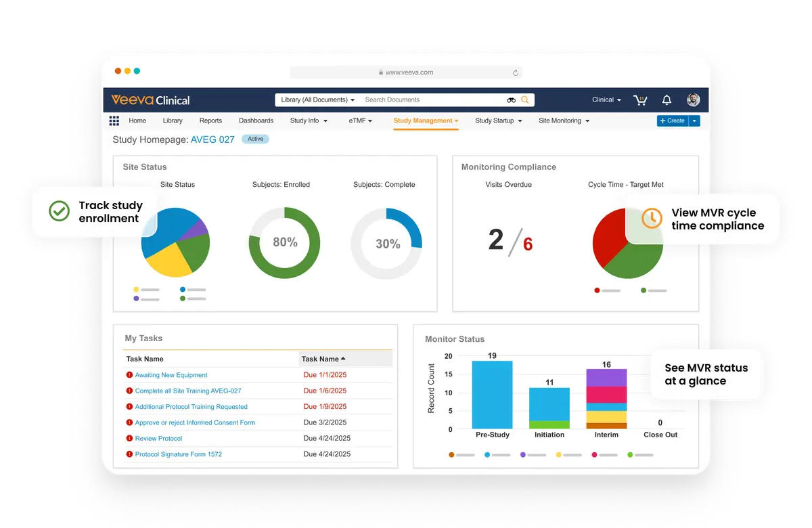This screenshot has height=528, width=812.
Task: Click the Subjects Complete 30% donut chart
Action: 386,244
